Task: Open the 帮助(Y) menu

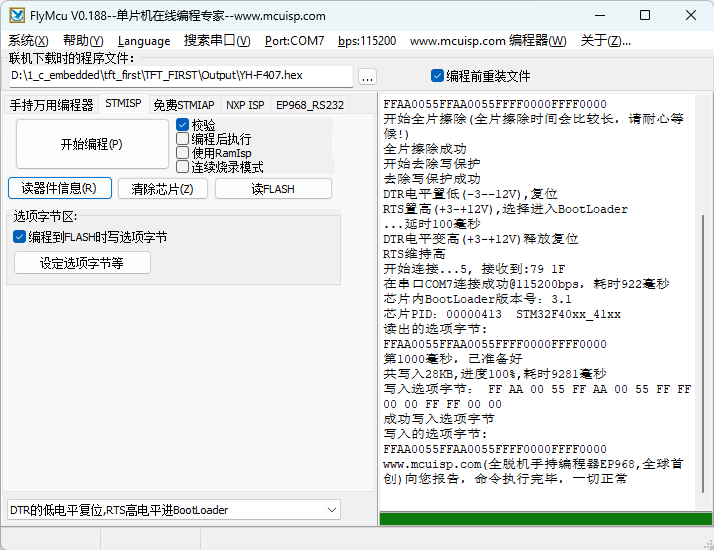Action: (x=83, y=41)
